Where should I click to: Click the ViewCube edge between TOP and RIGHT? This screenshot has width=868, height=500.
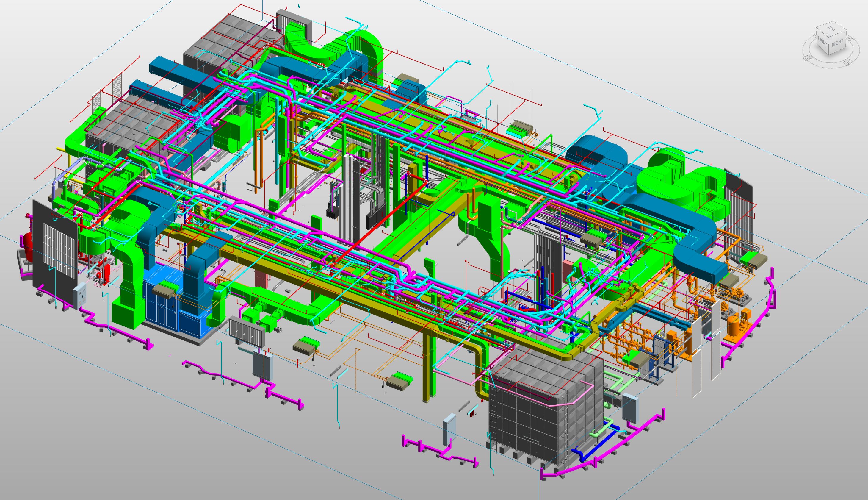[838, 33]
